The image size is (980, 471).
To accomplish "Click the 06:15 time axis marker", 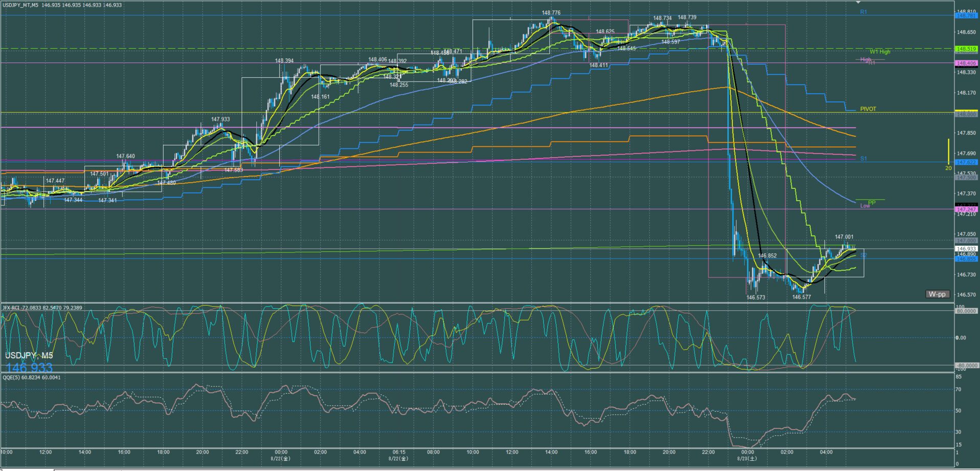I will tap(399, 453).
